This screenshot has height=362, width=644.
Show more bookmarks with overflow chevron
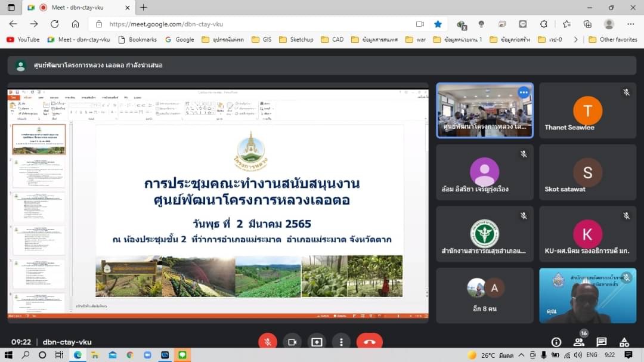(x=576, y=39)
